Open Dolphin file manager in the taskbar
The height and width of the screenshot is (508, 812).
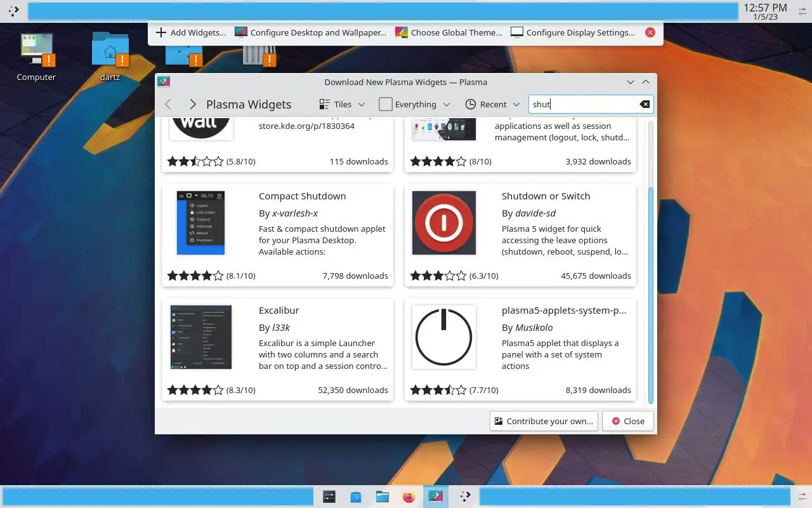pyautogui.click(x=382, y=497)
